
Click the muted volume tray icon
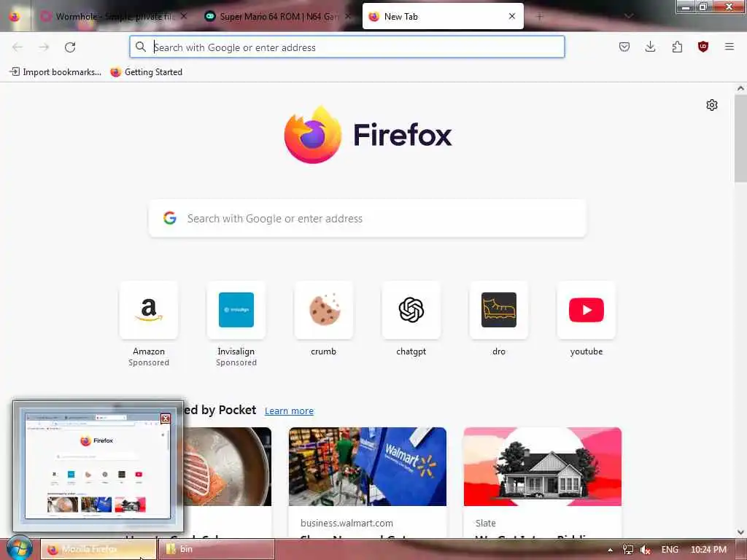pos(646,550)
